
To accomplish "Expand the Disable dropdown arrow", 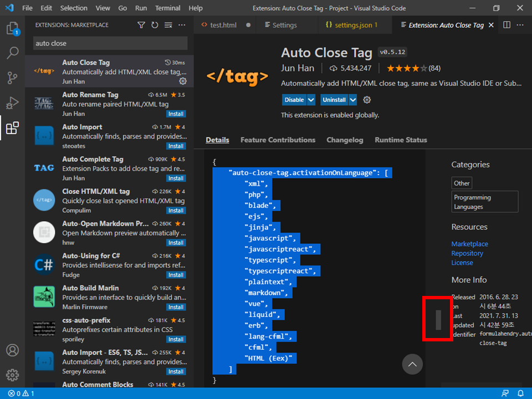I will (311, 100).
